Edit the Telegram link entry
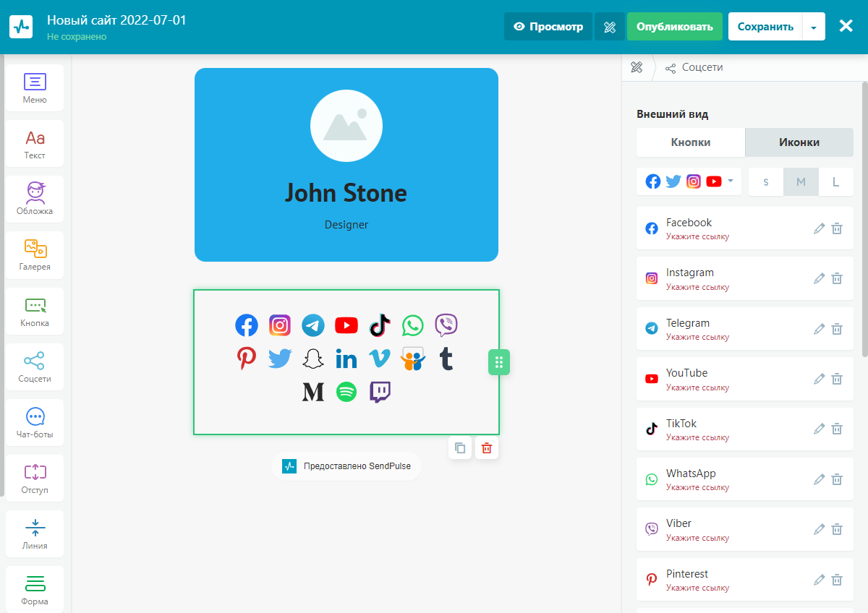 pos(819,329)
